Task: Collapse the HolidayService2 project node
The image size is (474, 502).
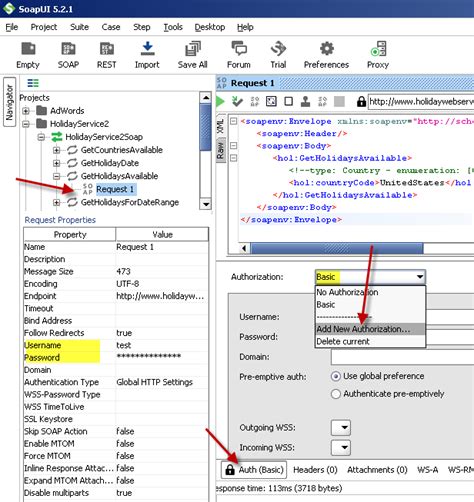Action: (26, 124)
